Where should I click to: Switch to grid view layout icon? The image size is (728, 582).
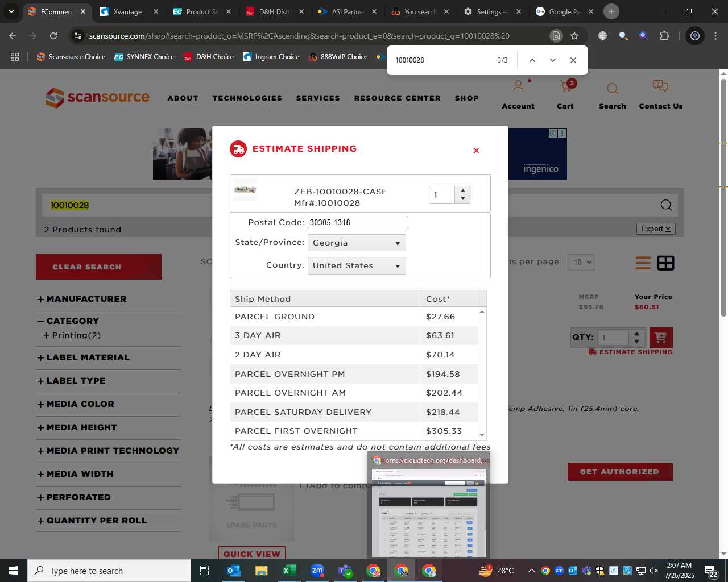tap(665, 263)
